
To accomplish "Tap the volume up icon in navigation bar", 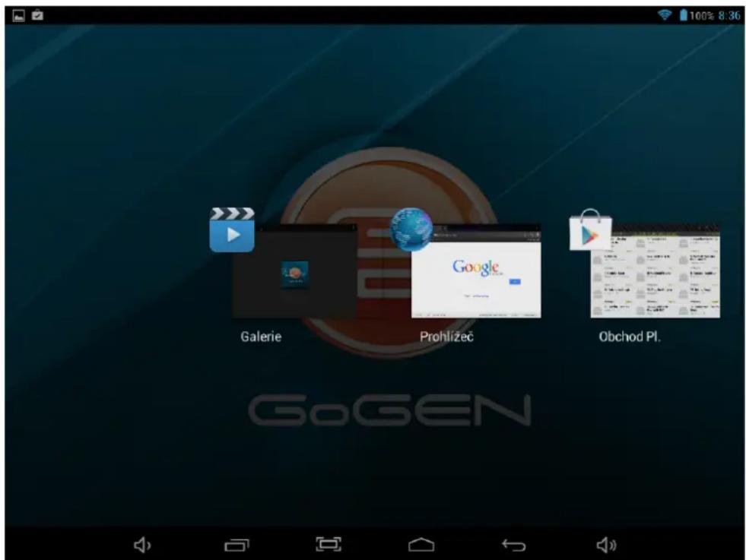I will [607, 545].
